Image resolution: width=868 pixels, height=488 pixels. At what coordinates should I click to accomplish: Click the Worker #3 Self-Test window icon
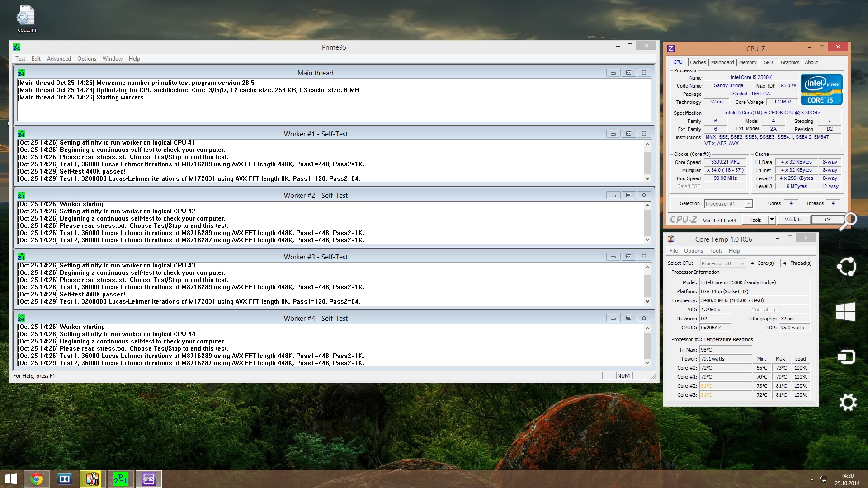pos(21,257)
